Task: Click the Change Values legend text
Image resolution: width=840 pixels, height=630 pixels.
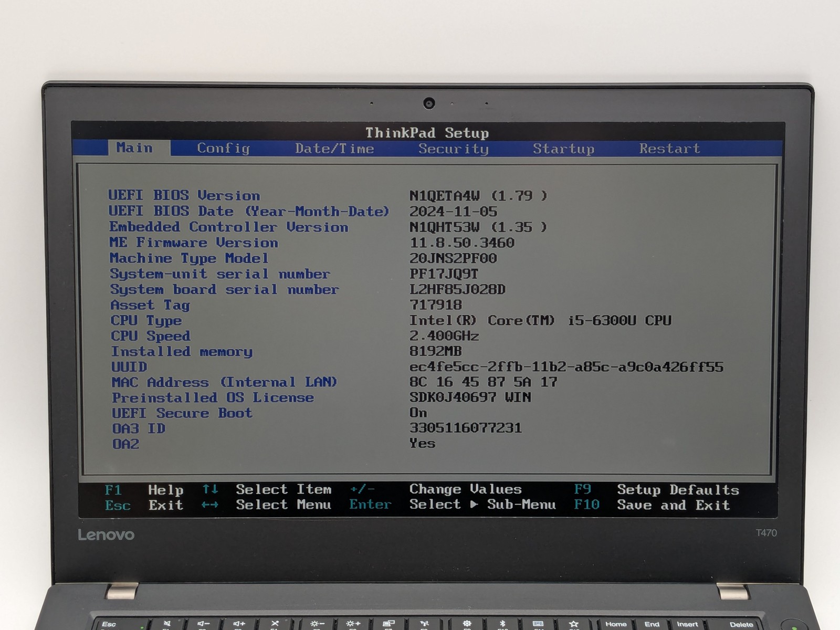Action: coord(466,489)
